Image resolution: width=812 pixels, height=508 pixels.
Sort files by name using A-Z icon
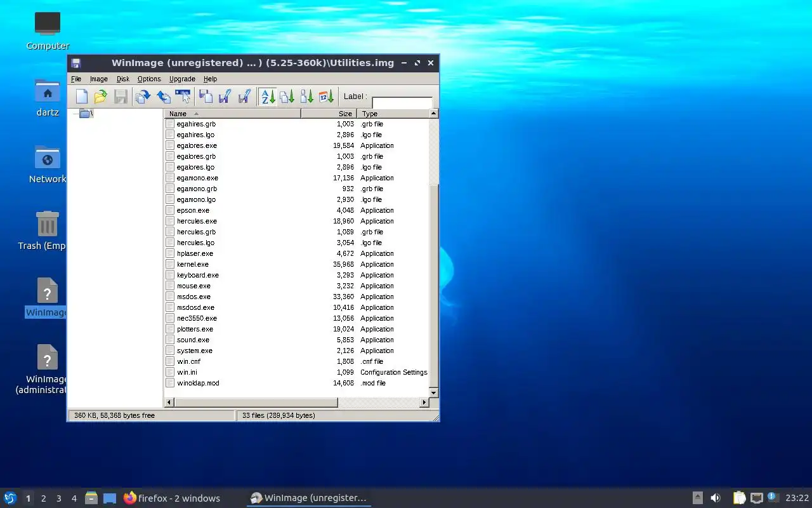268,97
